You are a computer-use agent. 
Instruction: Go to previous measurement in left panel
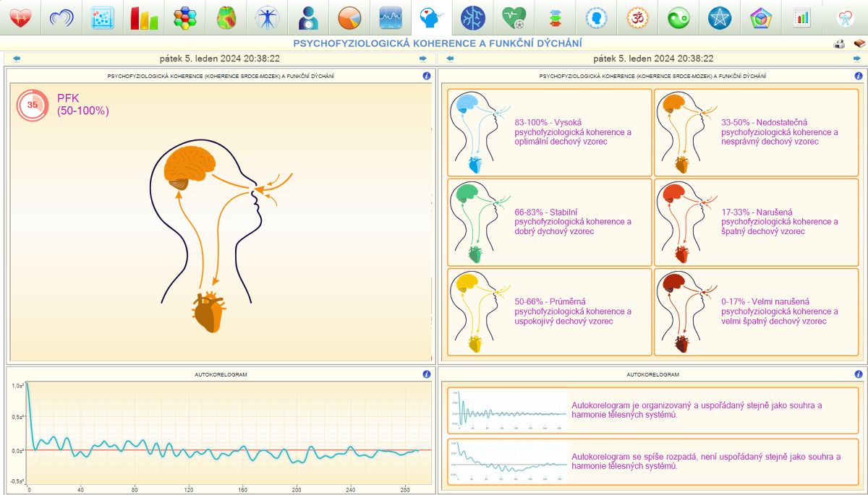(17, 59)
